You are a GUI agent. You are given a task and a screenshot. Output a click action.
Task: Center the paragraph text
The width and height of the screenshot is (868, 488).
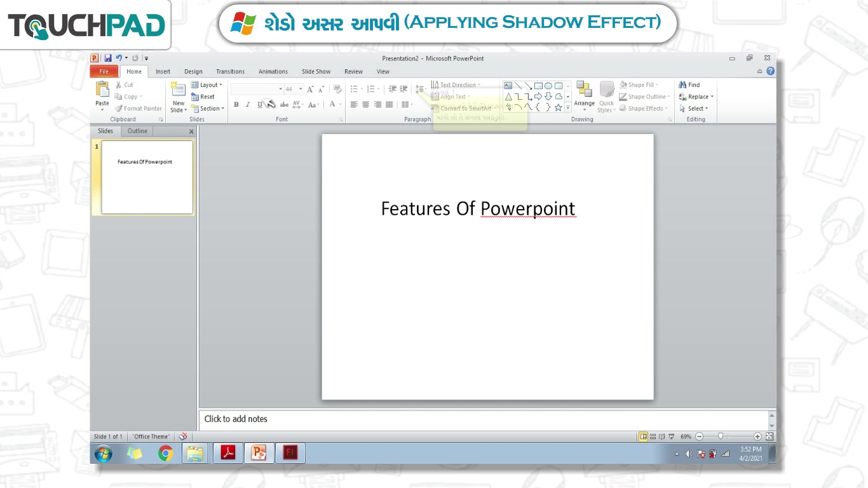(365, 105)
